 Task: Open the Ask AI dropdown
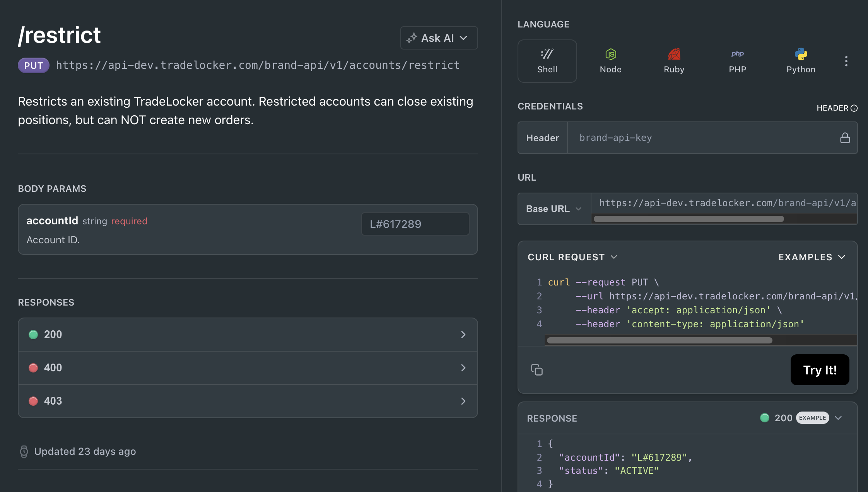(439, 38)
